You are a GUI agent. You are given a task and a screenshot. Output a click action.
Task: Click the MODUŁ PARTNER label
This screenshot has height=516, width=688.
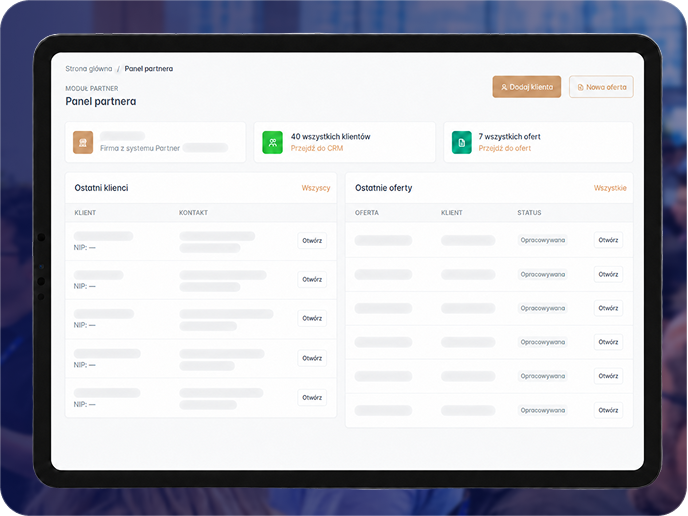pyautogui.click(x=92, y=88)
